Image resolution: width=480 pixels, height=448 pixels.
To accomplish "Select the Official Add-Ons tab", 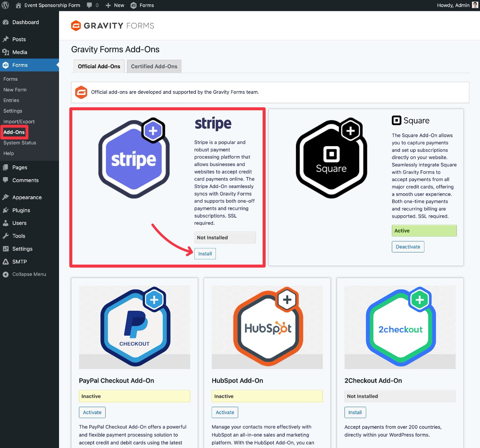I will (98, 66).
